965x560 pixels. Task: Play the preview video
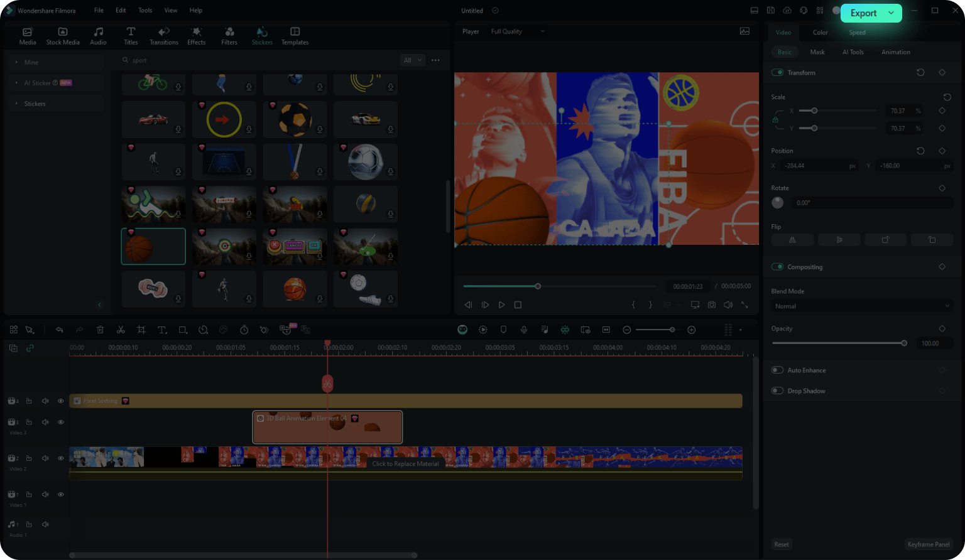tap(501, 304)
